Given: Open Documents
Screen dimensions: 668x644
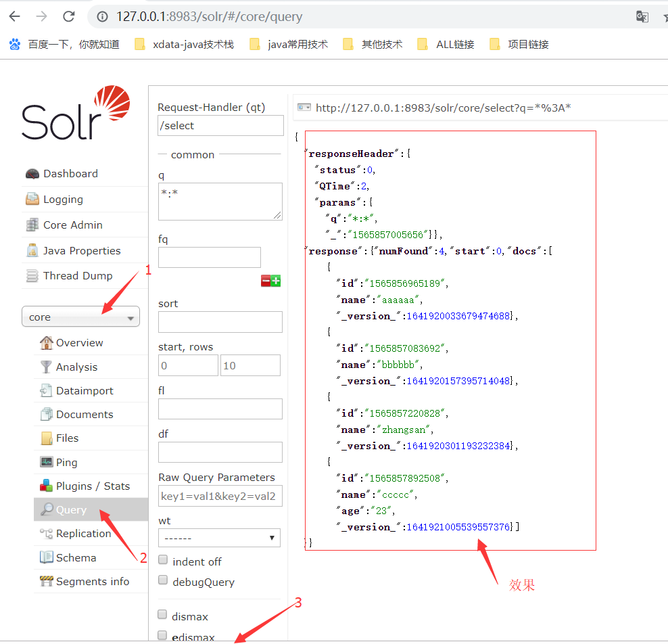Looking at the screenshot, I should pyautogui.click(x=85, y=414).
